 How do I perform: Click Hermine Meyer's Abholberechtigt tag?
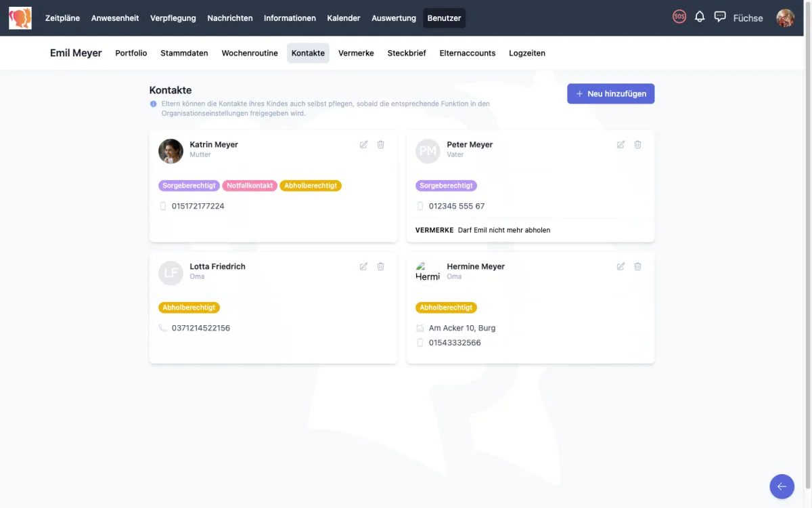coord(446,308)
